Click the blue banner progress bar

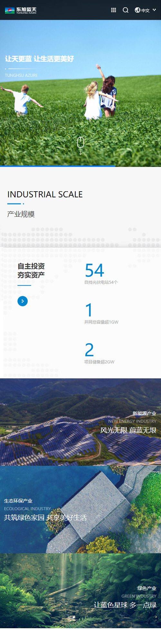click(58, 166)
